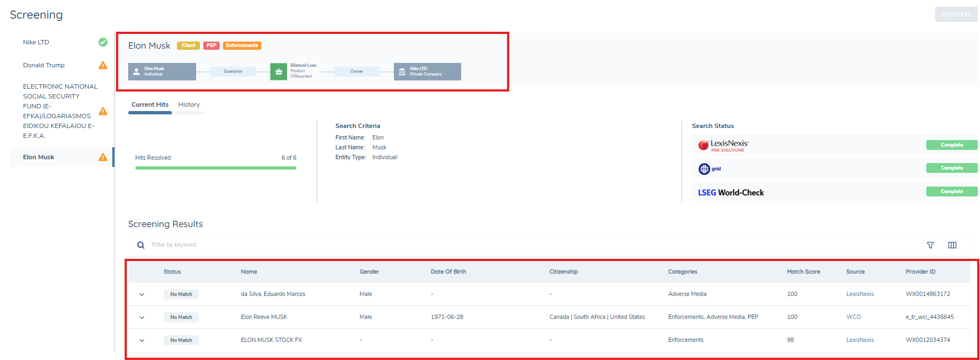
Task: Click provider ID WX0012034374
Action: [x=928, y=340]
